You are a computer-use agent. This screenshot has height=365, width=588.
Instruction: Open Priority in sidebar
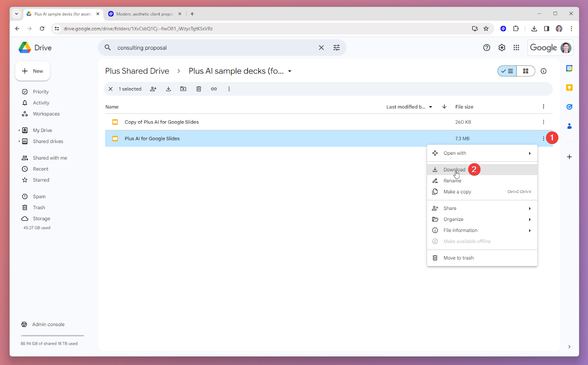[x=41, y=92]
